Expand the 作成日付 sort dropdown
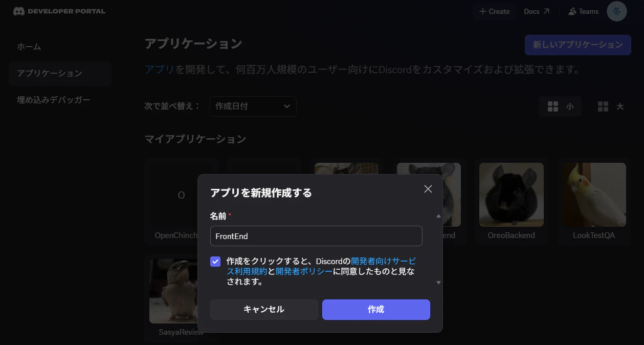 [253, 106]
